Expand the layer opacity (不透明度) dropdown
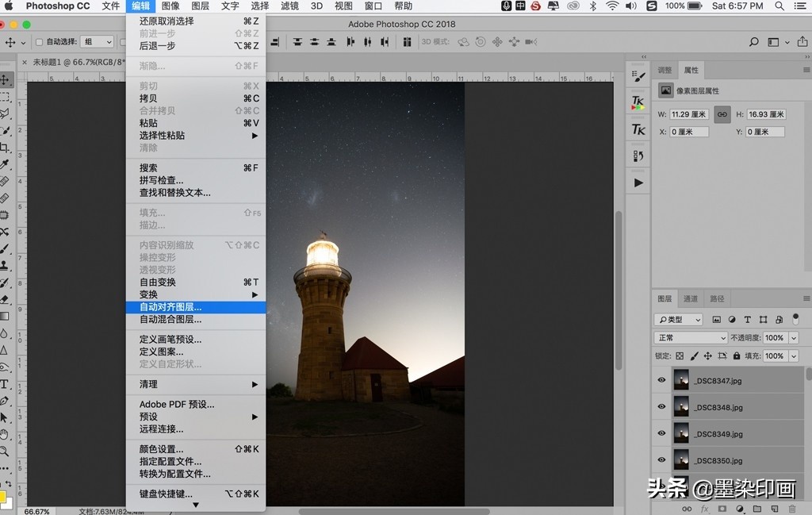 [794, 338]
